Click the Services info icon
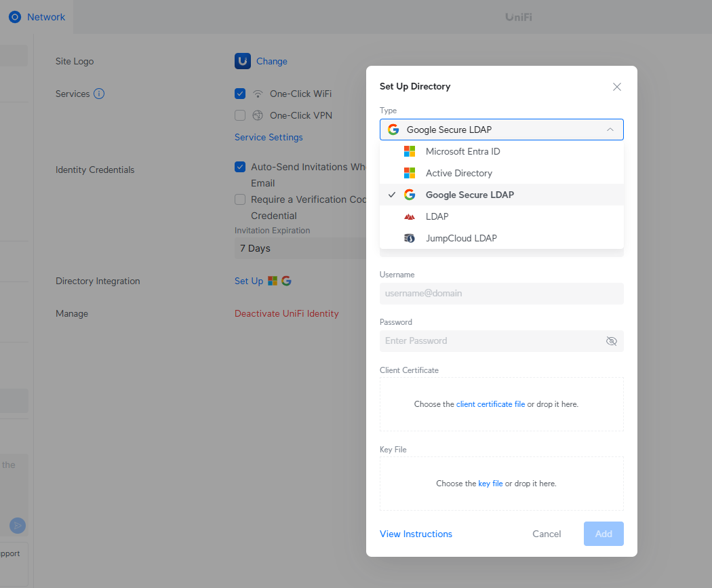Viewport: 712px width, 588px height. tap(99, 94)
